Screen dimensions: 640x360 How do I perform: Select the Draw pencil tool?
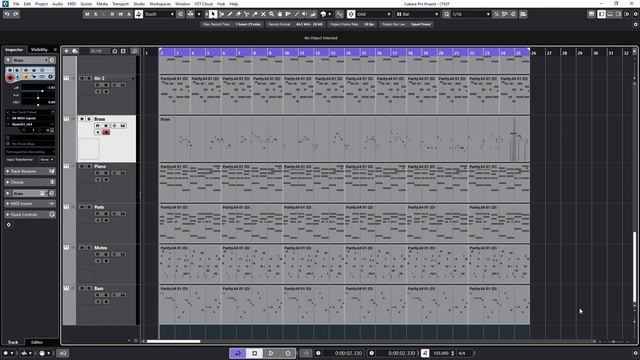(230, 14)
